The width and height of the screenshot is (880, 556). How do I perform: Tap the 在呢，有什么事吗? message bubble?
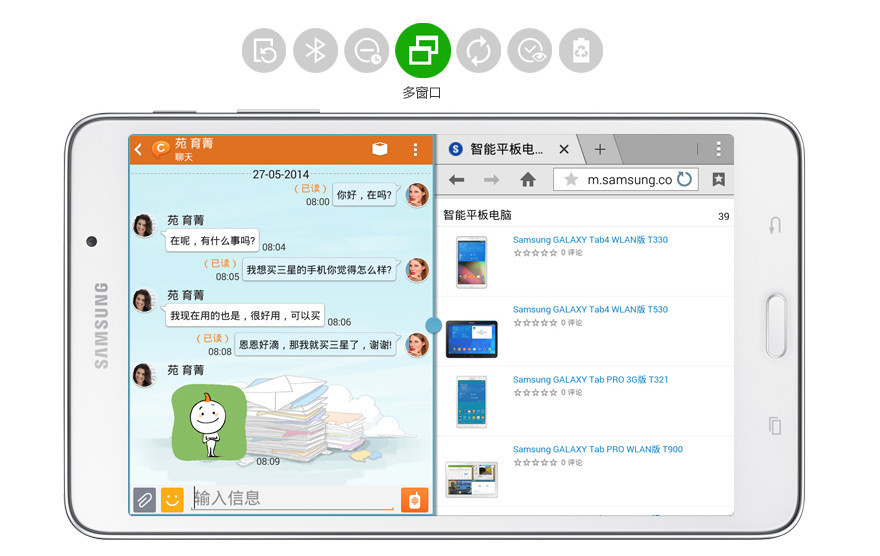[x=212, y=241]
